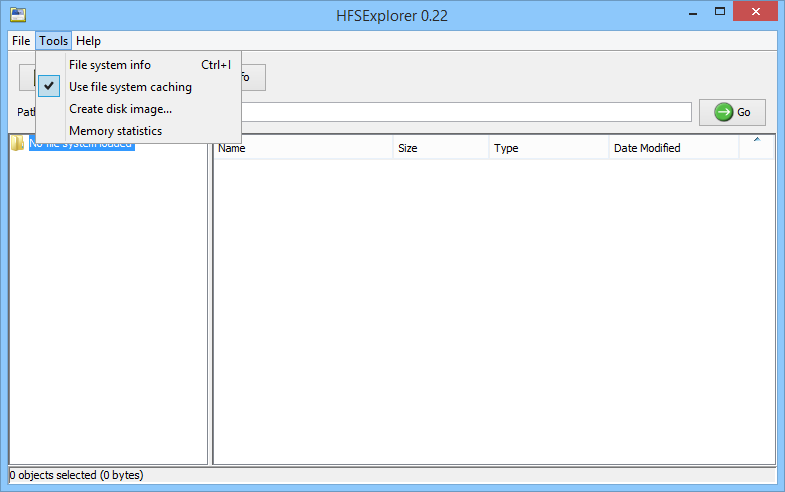Open the File menu

click(21, 41)
